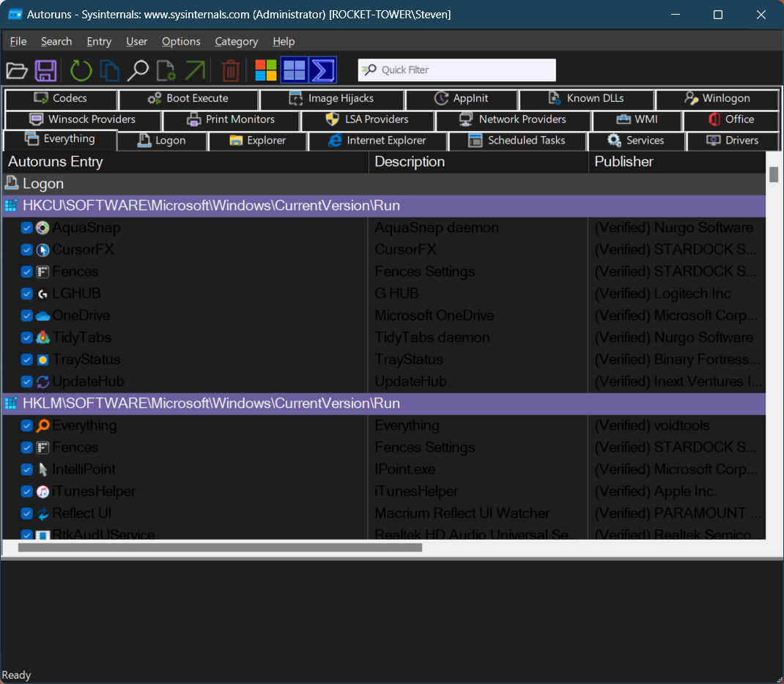Uncheck the AquaSnap autorun entry
The image size is (784, 684).
tap(26, 228)
